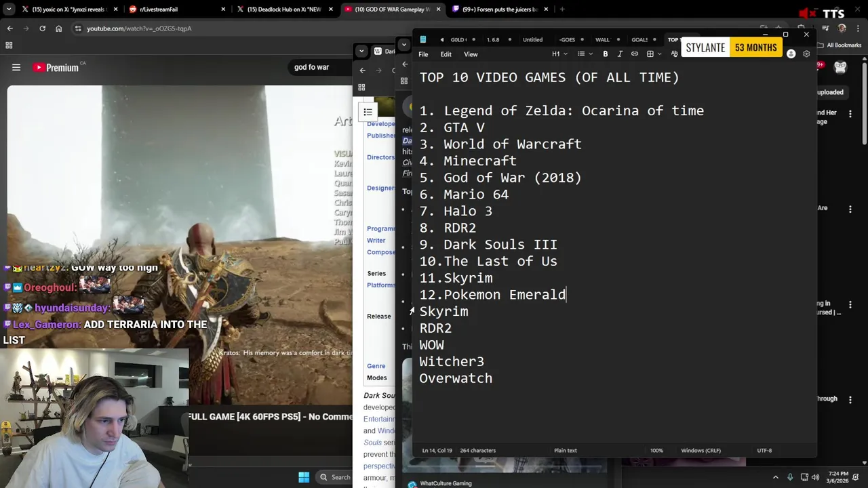Screen dimensions: 868x488
Task: Open Notepad File menu
Action: coord(423,54)
